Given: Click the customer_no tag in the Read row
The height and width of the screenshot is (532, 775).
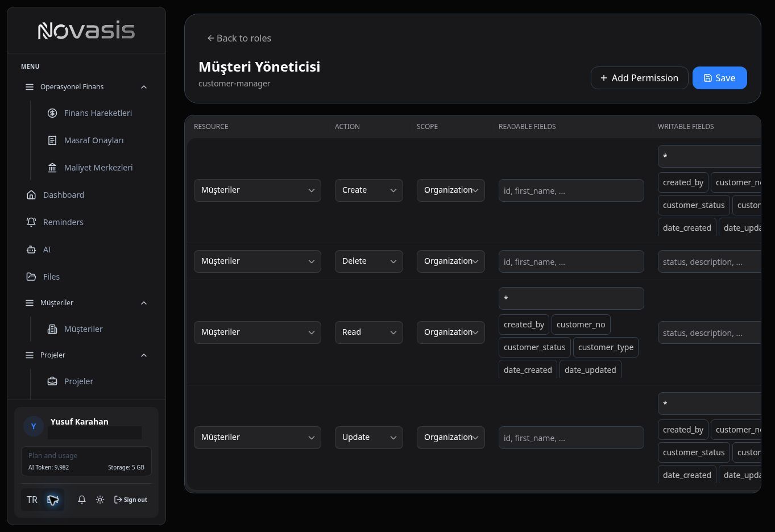Looking at the screenshot, I should click(x=581, y=325).
